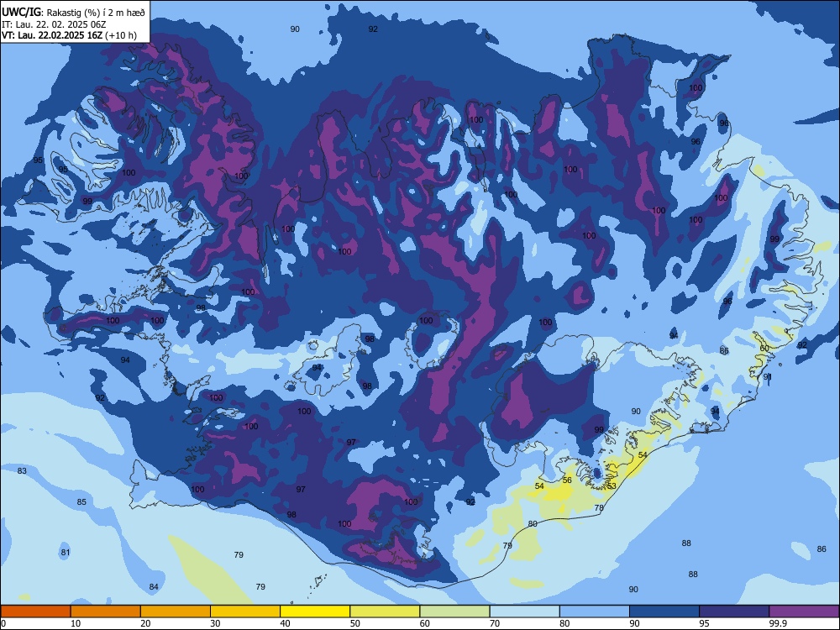Select the amber 30–40 legend swatch
Image resolution: width=840 pixels, height=630 pixels.
245,612
